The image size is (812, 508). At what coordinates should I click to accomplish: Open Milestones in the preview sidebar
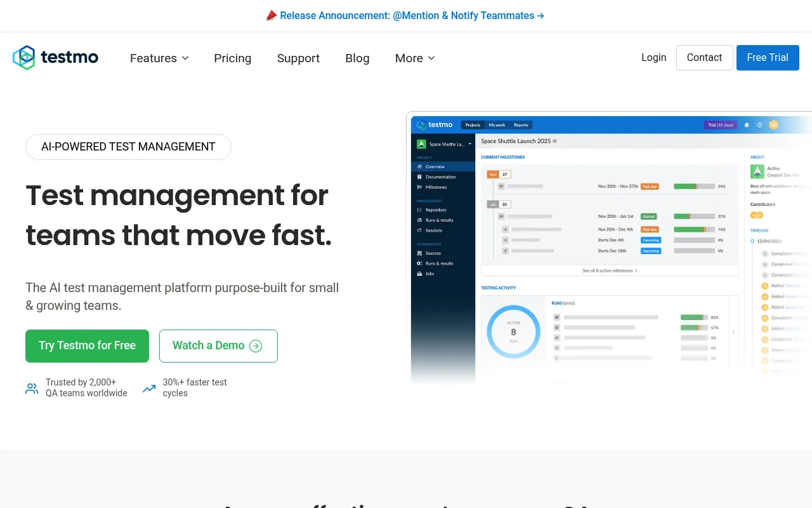coord(443,187)
